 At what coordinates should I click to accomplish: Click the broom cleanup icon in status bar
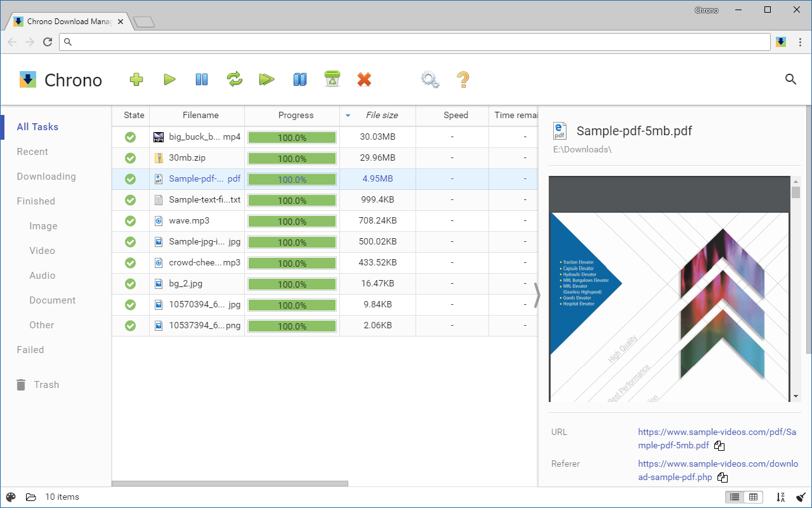801,497
